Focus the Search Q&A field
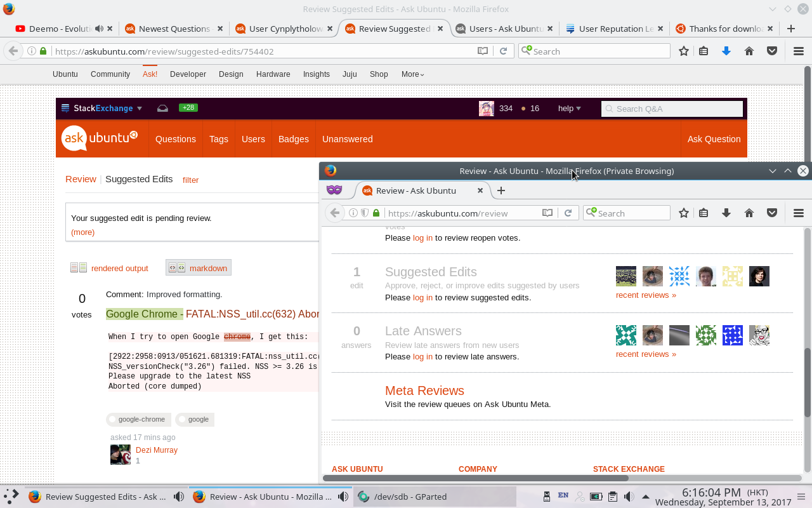The width and height of the screenshot is (812, 508). pyautogui.click(x=672, y=109)
